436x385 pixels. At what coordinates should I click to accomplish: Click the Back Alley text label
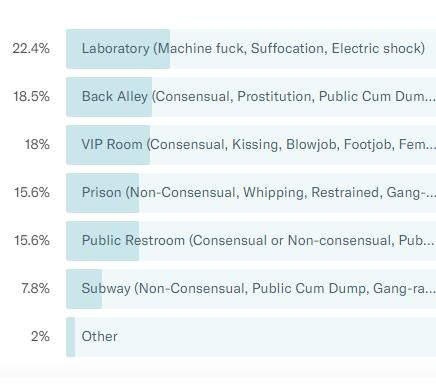pos(115,97)
